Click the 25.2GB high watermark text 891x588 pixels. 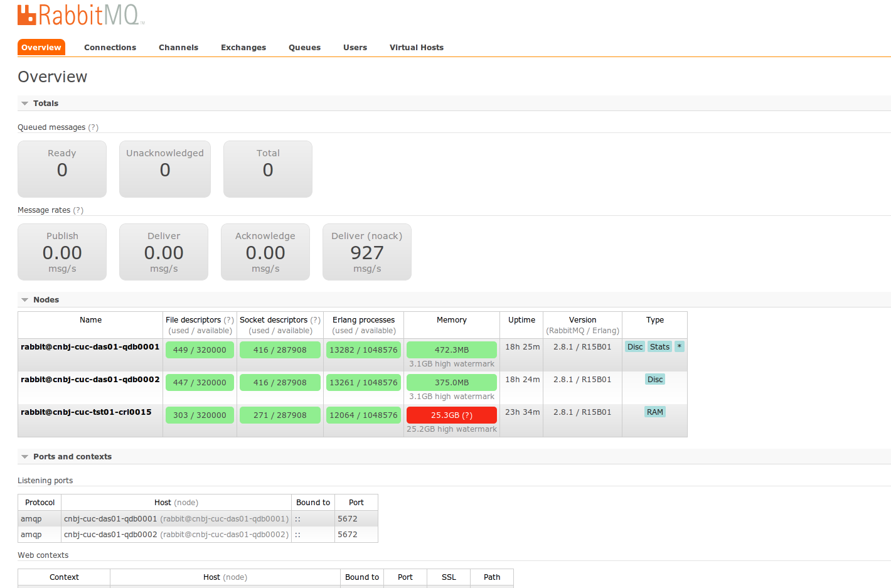(x=452, y=429)
